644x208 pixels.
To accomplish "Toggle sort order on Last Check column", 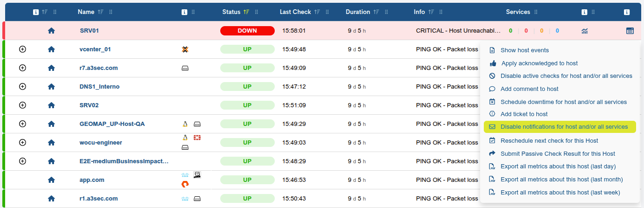I will [317, 12].
